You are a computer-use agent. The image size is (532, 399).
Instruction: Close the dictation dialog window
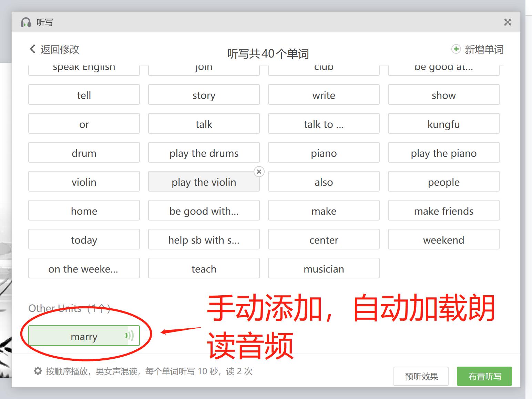pos(508,22)
